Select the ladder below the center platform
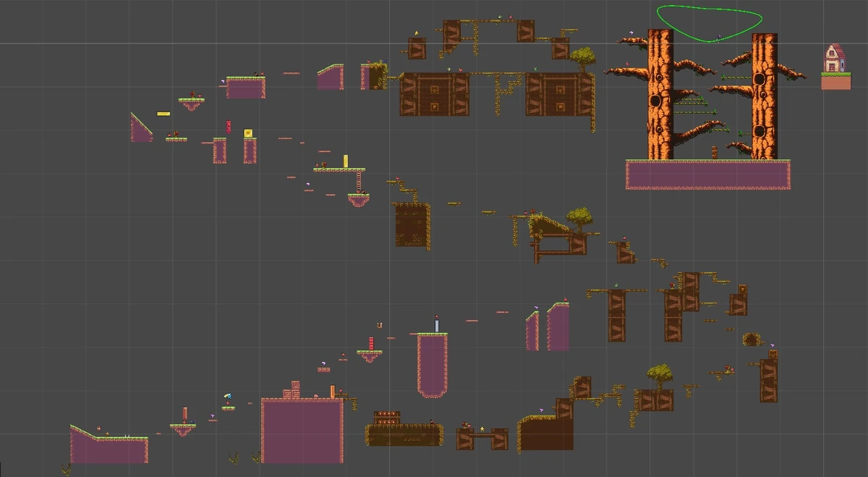Image resolution: width=868 pixels, height=477 pixels. coord(358,181)
